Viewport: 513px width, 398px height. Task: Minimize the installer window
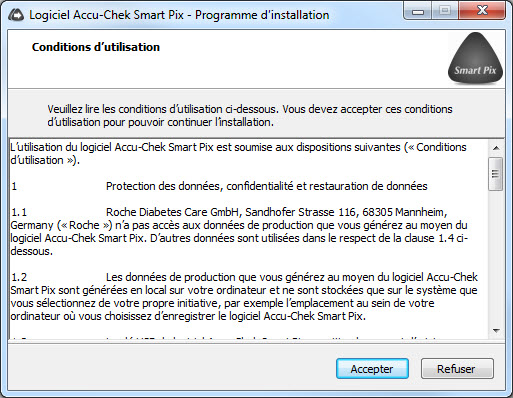pyautogui.click(x=418, y=12)
